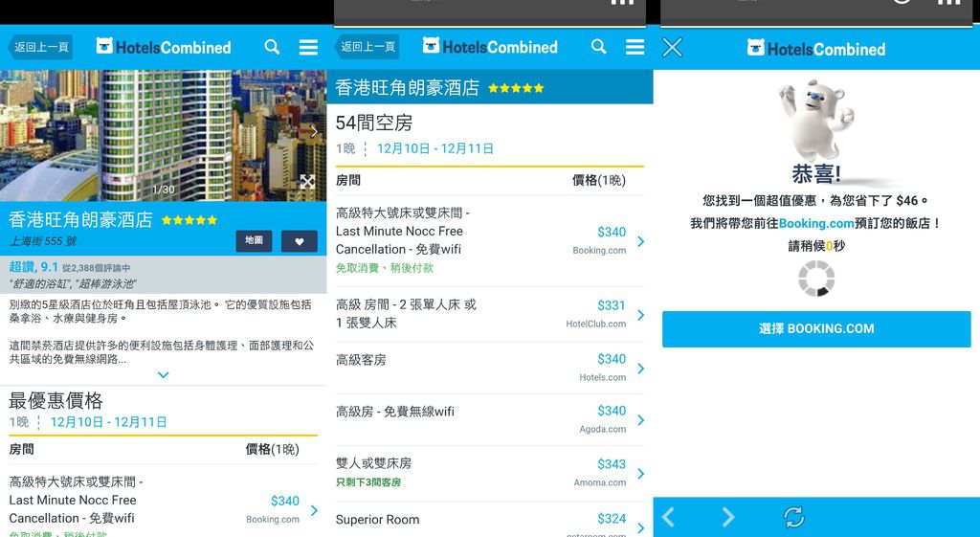
Task: Select 高級房 - 免費無線wifi room text
Action: [395, 412]
